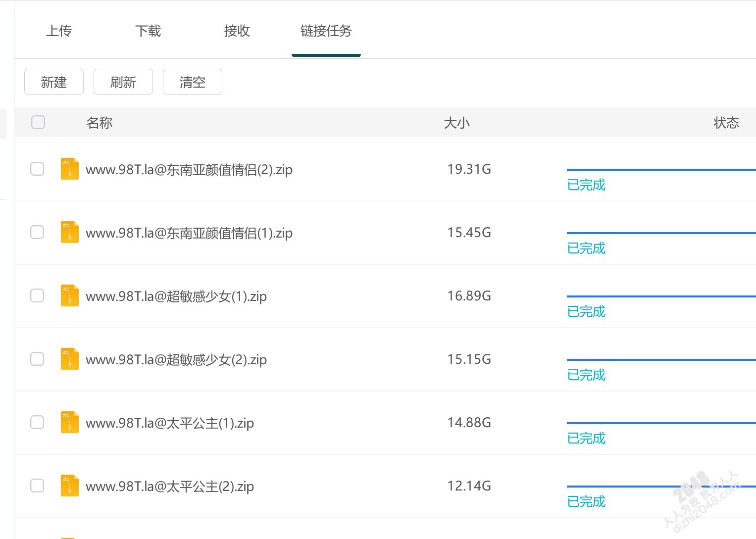The image size is (756, 539).
Task: Click the zip icon of the 15.45G file
Action: 69,232
